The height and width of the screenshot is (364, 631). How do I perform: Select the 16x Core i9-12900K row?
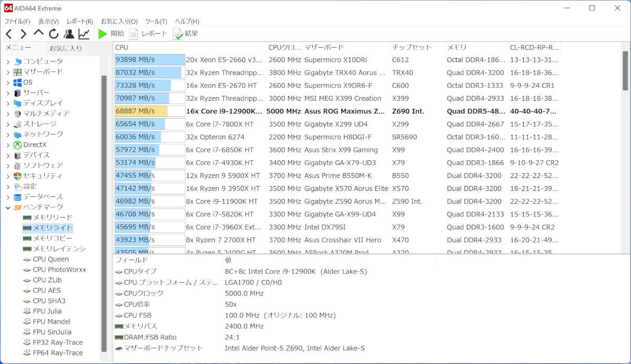point(337,111)
